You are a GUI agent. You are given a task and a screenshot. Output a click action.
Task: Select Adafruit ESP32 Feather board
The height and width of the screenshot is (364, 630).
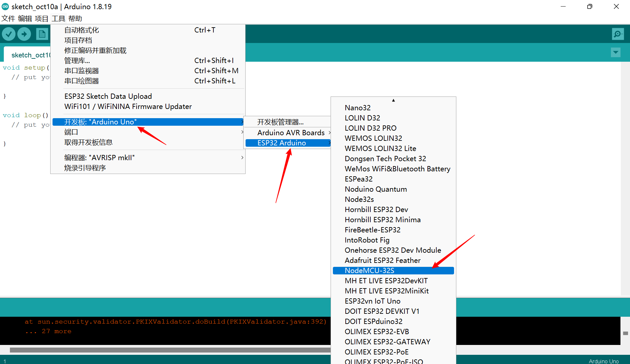393,261
